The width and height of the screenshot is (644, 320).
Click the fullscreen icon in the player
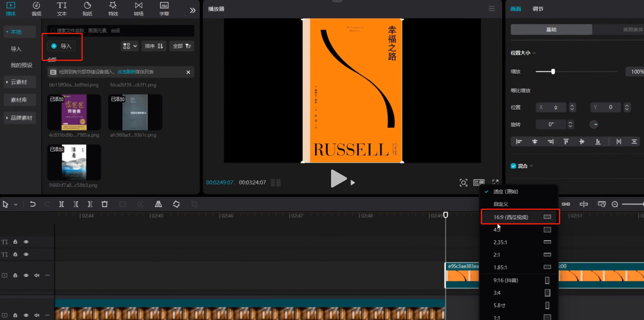(496, 182)
